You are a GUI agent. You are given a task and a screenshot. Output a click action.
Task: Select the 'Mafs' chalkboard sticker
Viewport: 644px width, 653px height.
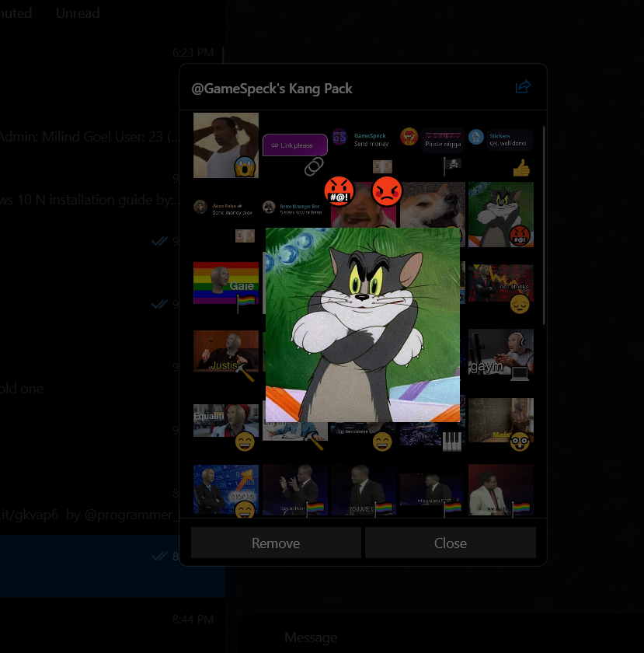pyautogui.click(x=501, y=421)
